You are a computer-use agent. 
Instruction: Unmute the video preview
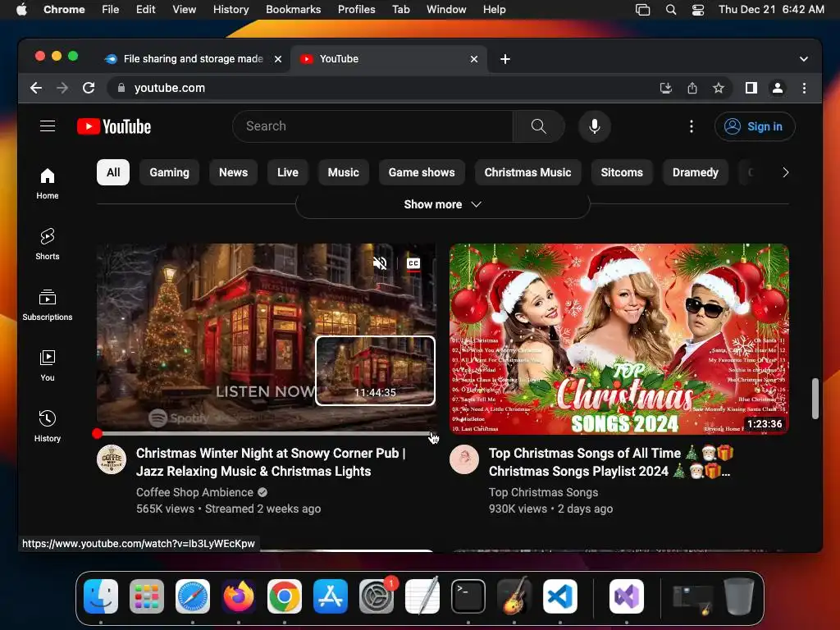(380, 263)
